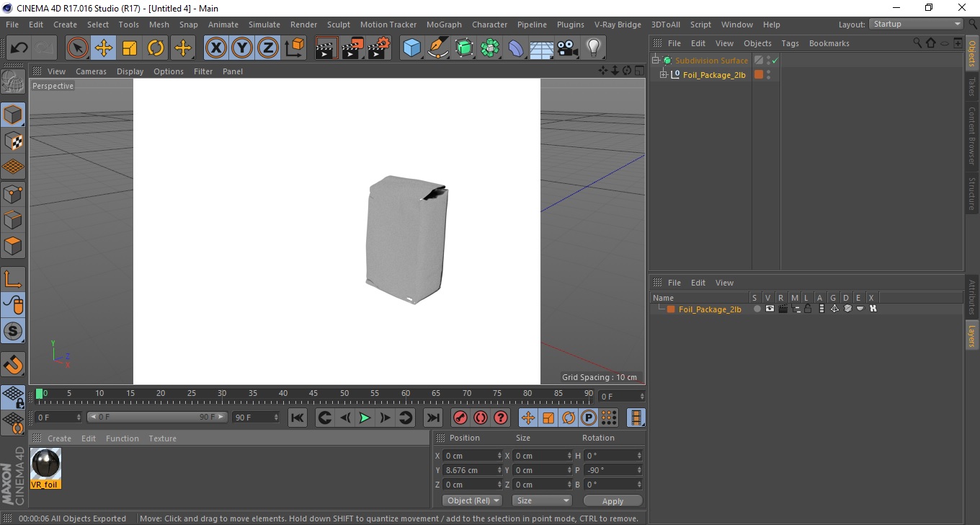The height and width of the screenshot is (525, 980).
Task: Click the Undo arrow icon
Action: point(19,48)
